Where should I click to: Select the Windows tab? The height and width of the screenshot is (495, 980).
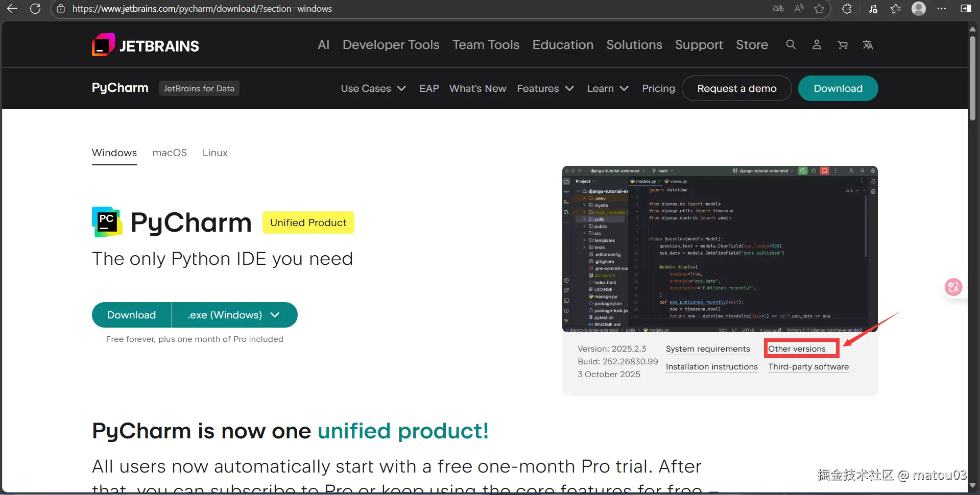tap(114, 153)
